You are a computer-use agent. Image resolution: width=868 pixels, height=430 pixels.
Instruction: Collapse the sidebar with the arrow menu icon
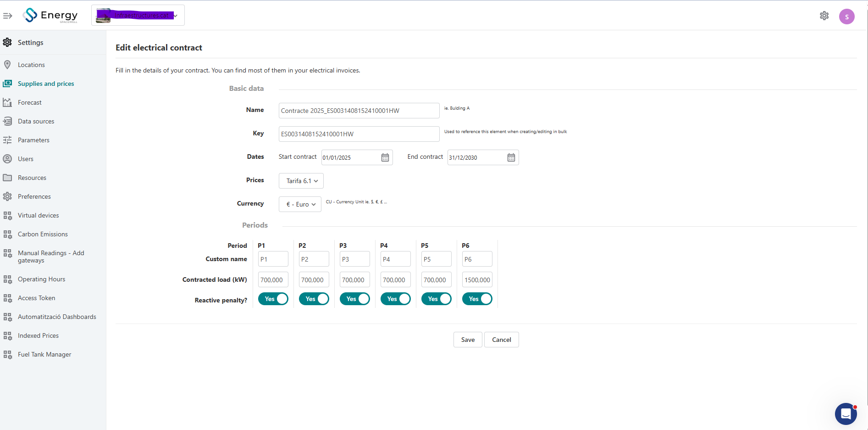click(7, 16)
